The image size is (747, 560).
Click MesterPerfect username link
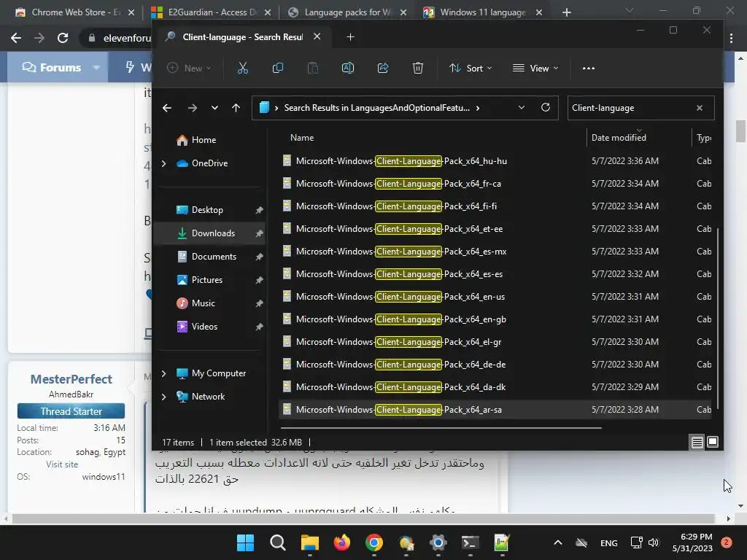(x=71, y=379)
